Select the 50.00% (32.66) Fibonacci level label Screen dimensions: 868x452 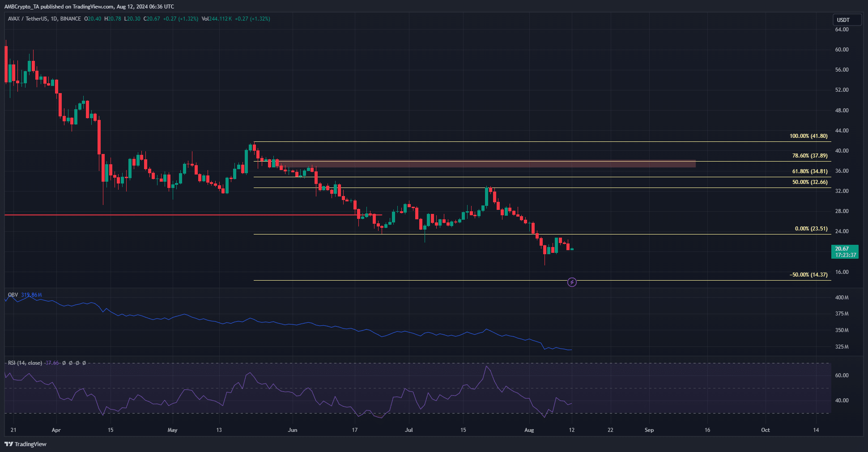[810, 182]
